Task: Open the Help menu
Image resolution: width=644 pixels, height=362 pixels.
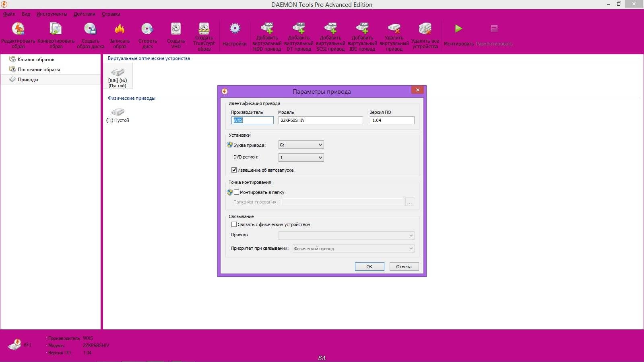Action: pyautogui.click(x=111, y=14)
